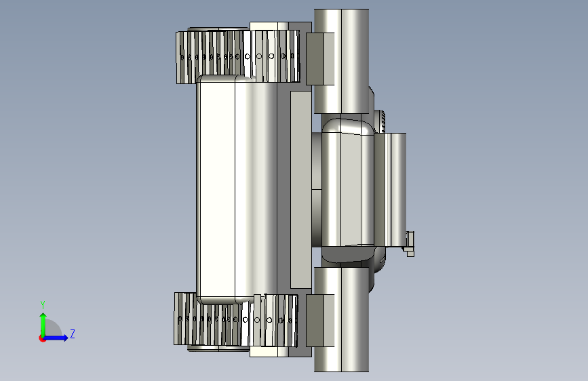Viewport: 588px width, 381px height.
Task: Select the lower dark clamp block on the cylinder
Action: [320, 320]
